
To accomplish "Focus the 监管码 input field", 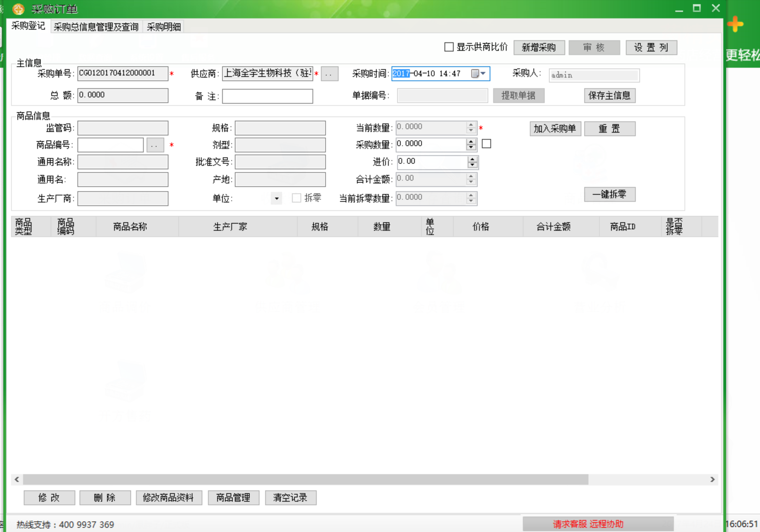I will coord(123,128).
